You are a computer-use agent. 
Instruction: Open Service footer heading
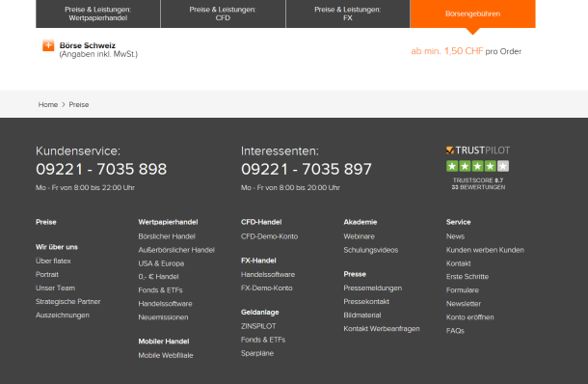coord(458,222)
